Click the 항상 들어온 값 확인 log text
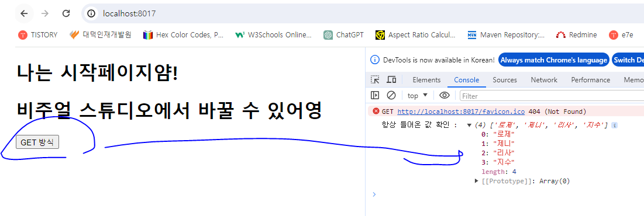 click(419, 125)
